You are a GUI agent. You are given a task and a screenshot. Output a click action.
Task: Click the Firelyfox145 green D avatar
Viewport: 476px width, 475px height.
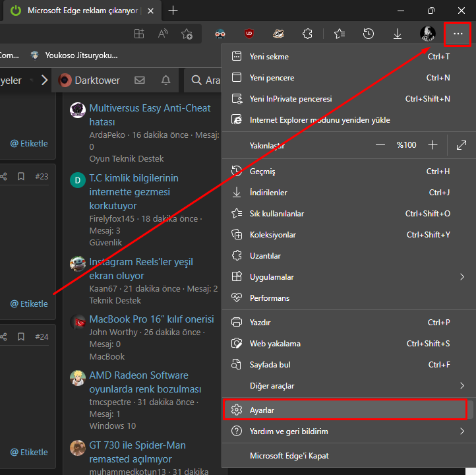click(78, 180)
